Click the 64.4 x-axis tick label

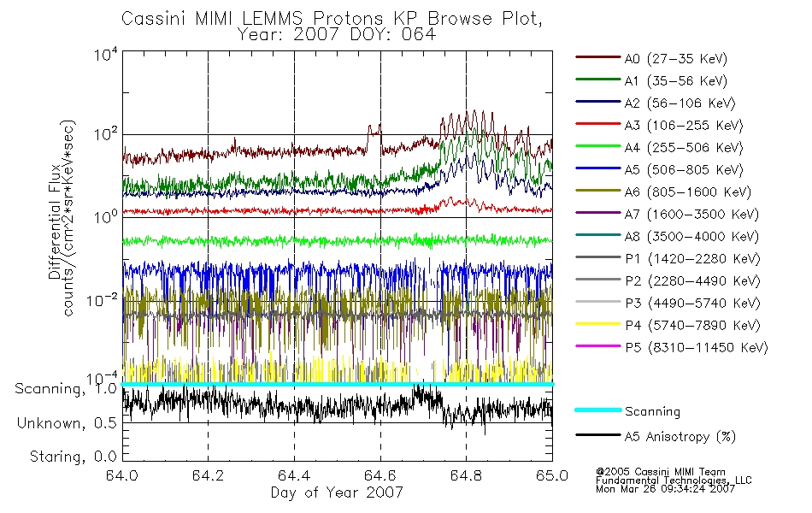click(x=295, y=475)
